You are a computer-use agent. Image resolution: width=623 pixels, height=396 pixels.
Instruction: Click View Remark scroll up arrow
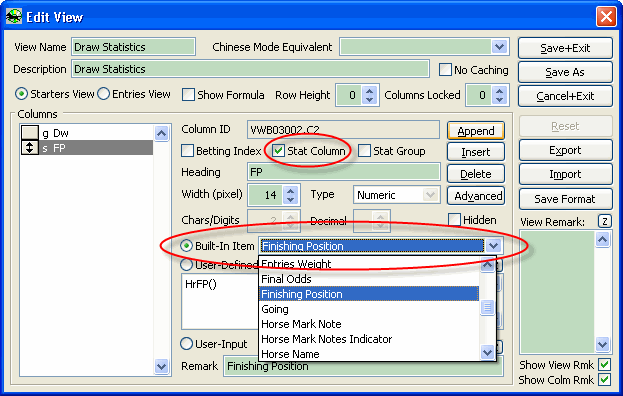(602, 239)
